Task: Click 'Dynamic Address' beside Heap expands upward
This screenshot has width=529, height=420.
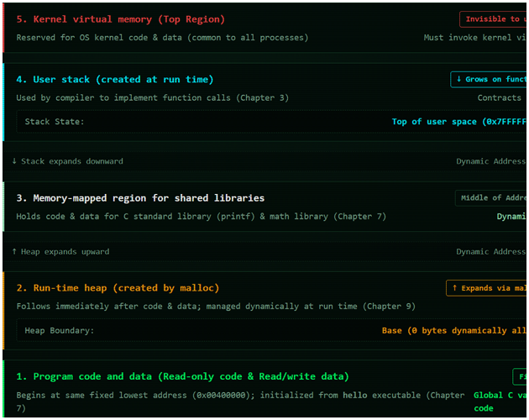Action: click(x=491, y=252)
